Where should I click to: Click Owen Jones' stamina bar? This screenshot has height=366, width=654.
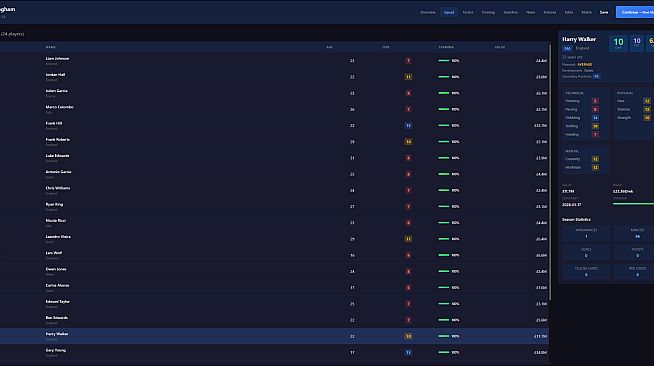(x=444, y=271)
